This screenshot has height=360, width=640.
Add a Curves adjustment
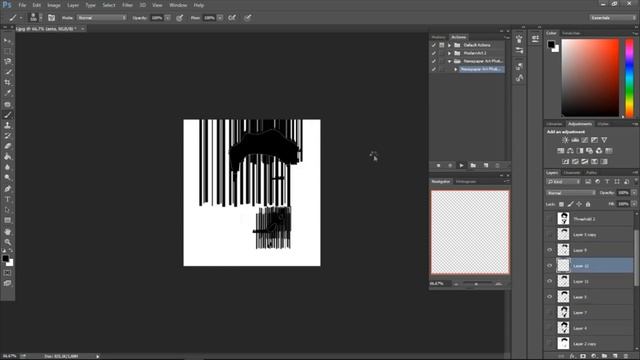tap(585, 140)
